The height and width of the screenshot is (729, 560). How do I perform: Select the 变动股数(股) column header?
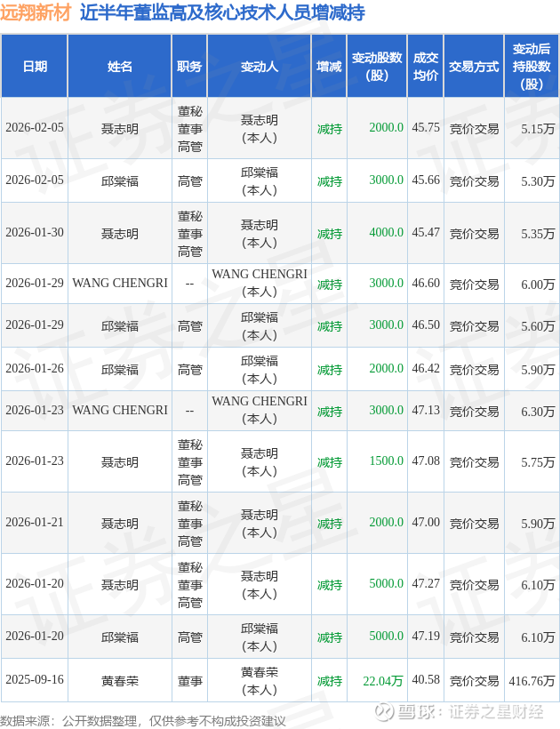click(377, 67)
